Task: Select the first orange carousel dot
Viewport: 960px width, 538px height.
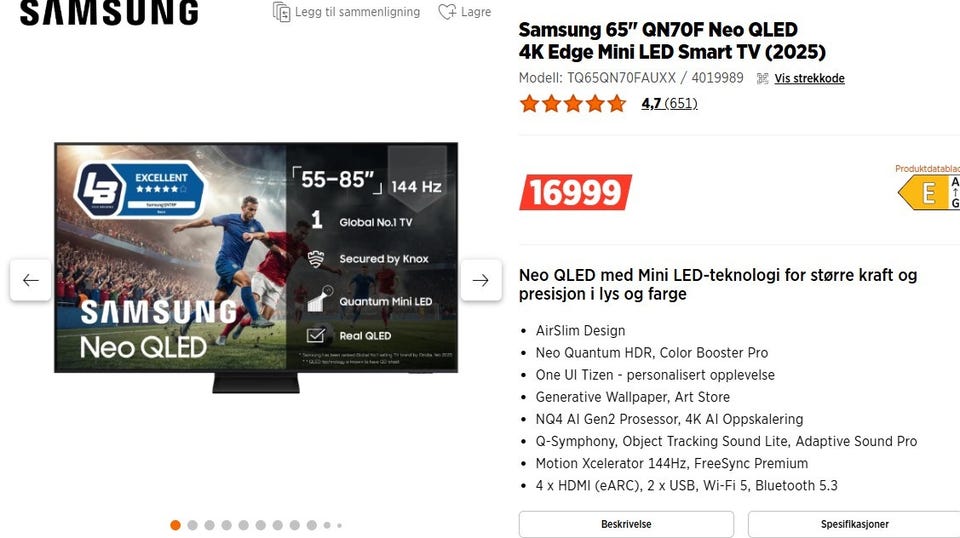Action: (x=175, y=525)
